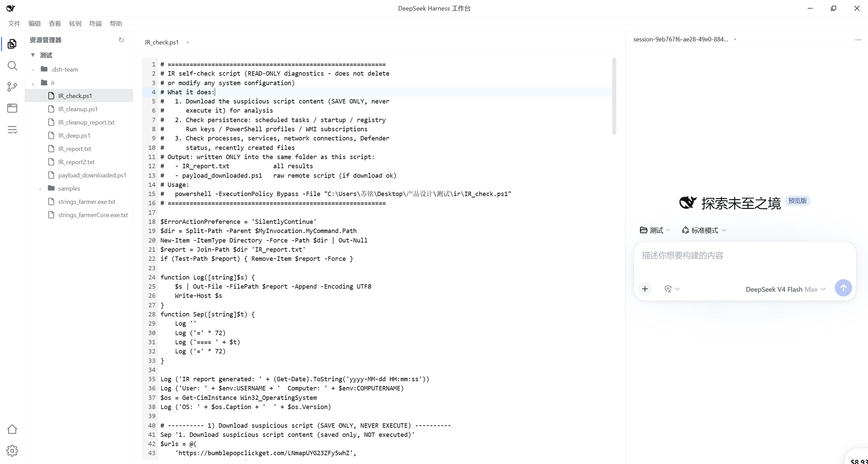Viewport: 868px width, 464px height.
Task: Open the chat tools shield dropdown
Action: (x=672, y=289)
